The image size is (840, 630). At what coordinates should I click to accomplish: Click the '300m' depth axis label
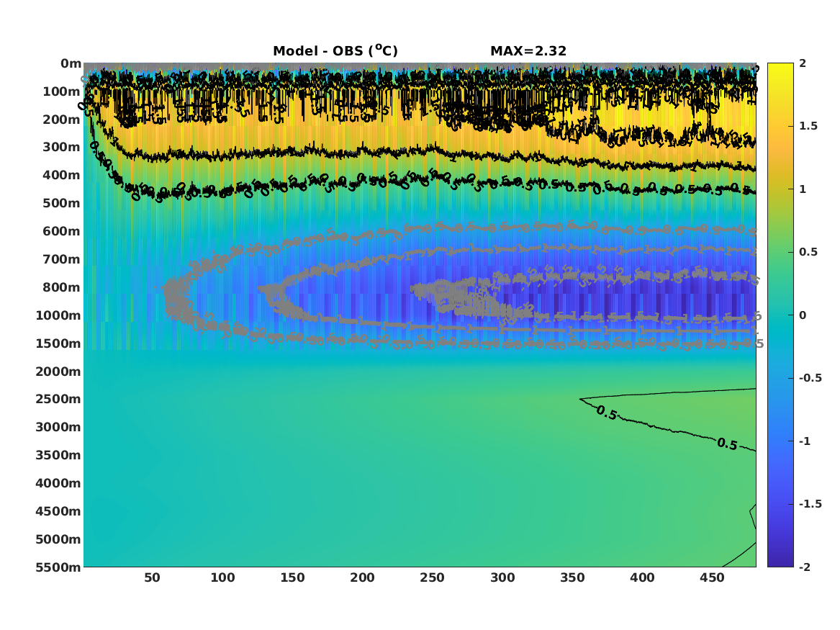tap(62, 148)
